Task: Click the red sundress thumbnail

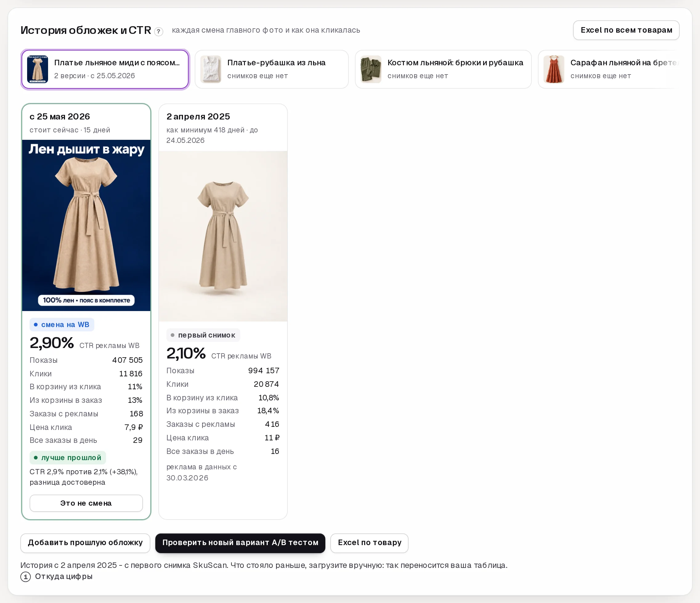Action: tap(554, 69)
